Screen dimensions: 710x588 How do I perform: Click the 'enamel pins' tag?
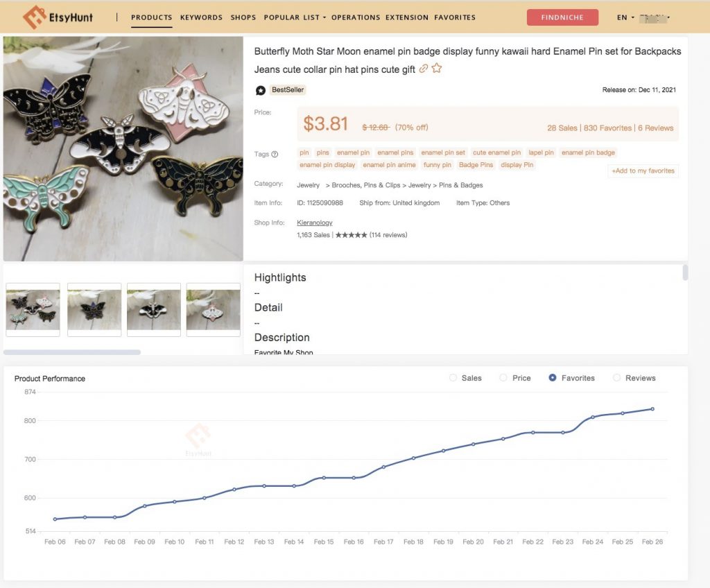pyautogui.click(x=395, y=153)
